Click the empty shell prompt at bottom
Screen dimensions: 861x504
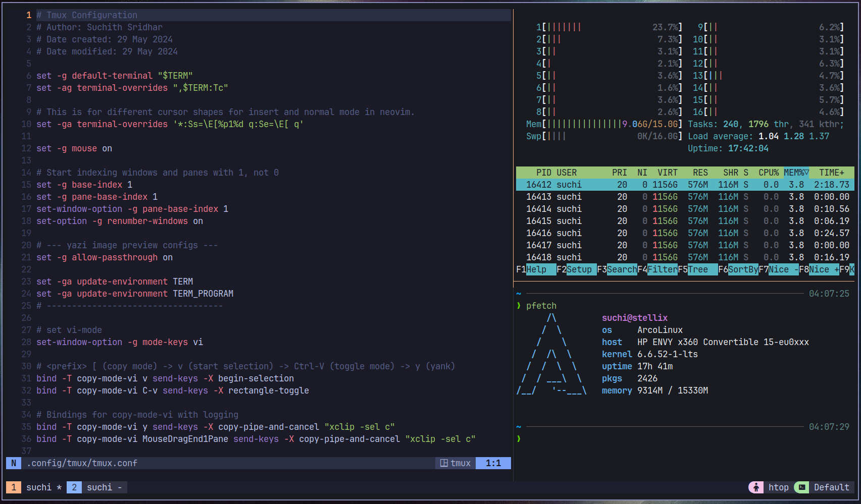tap(519, 439)
